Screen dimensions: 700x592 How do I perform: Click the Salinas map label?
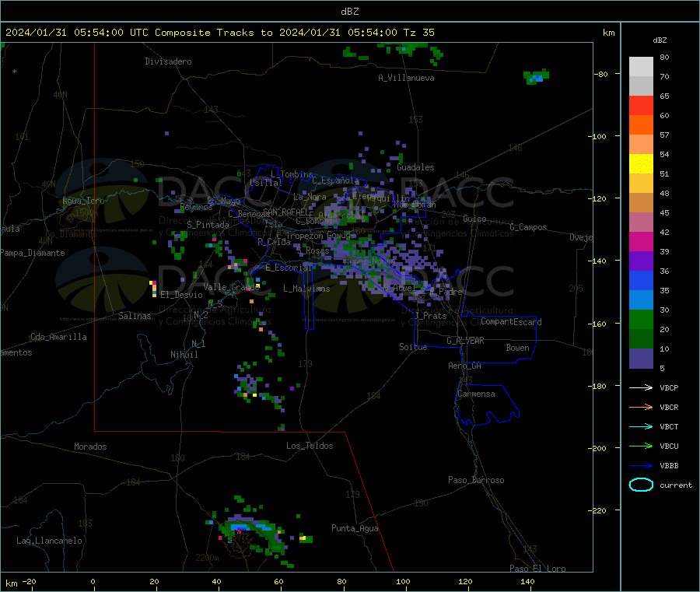[135, 316]
